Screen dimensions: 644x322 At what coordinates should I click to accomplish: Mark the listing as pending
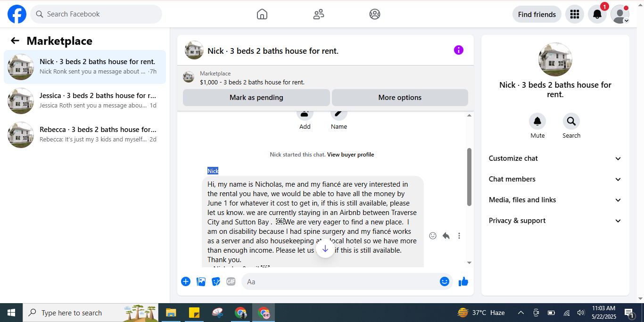256,98
